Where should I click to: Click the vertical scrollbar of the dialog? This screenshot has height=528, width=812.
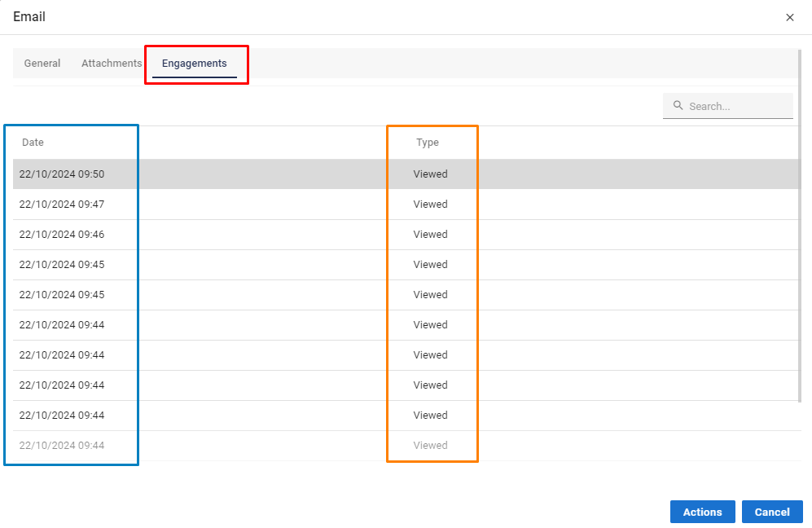click(800, 226)
